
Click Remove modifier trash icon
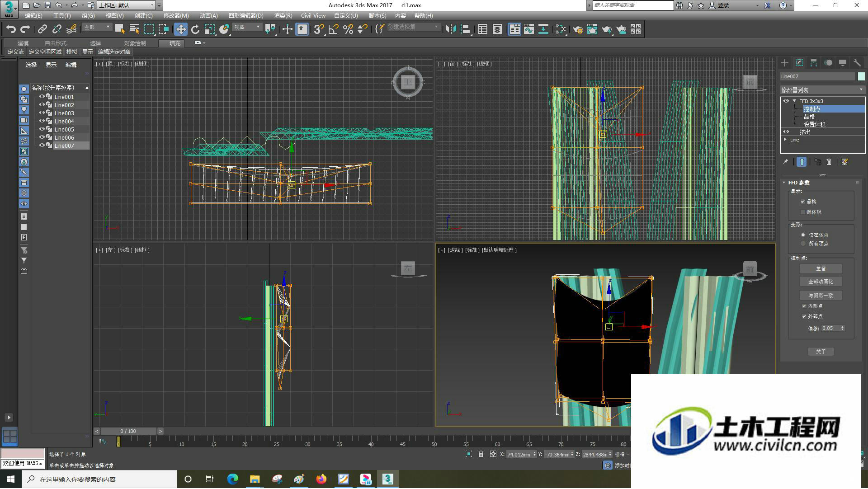point(829,162)
